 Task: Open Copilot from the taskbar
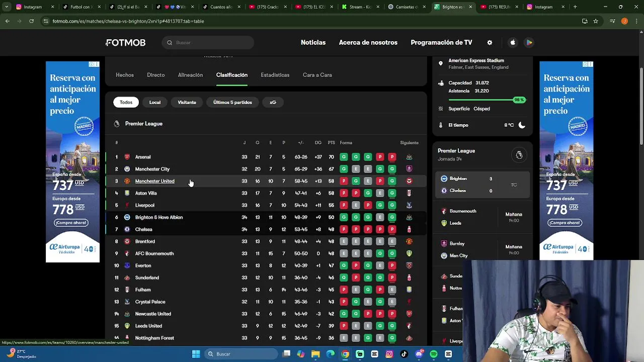click(x=301, y=354)
